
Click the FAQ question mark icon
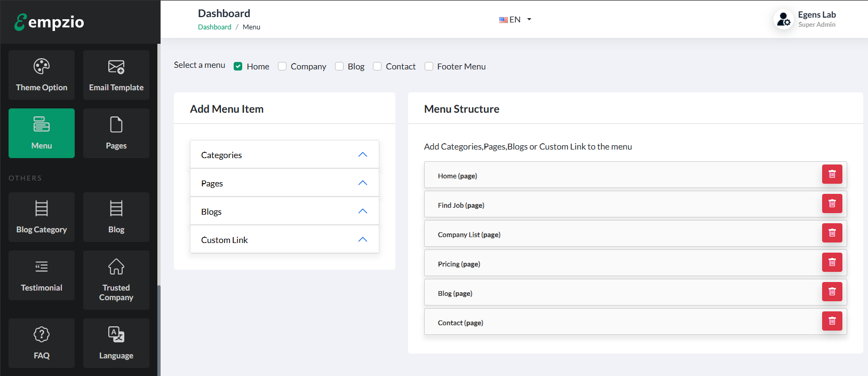pyautogui.click(x=42, y=334)
